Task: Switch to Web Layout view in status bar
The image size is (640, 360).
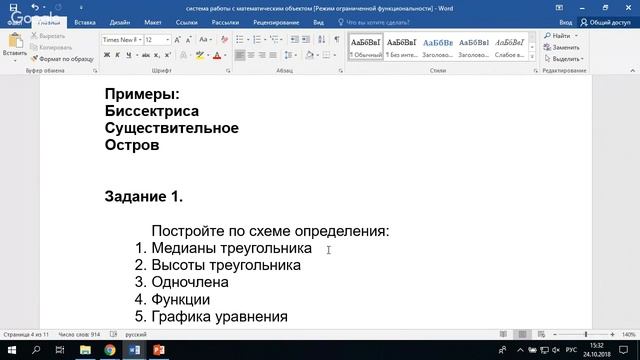Action: 541,334
